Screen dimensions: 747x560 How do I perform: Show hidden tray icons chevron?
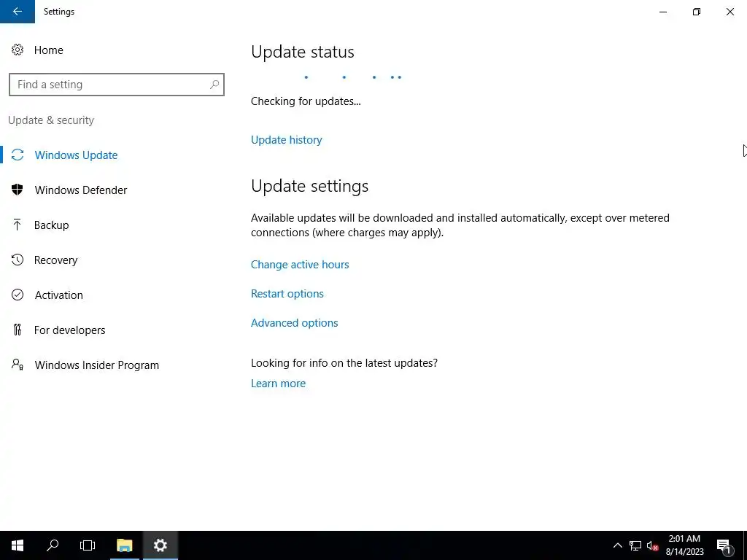(617, 545)
